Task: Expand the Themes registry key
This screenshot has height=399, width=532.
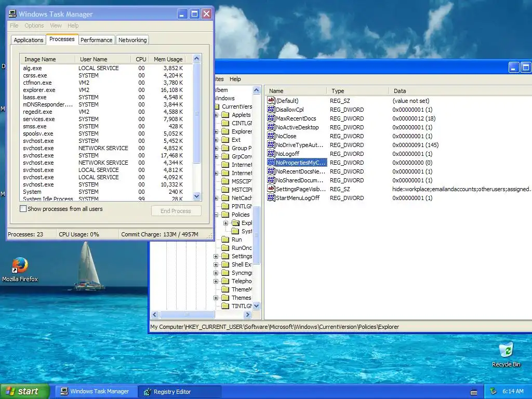Action: [x=216, y=298]
